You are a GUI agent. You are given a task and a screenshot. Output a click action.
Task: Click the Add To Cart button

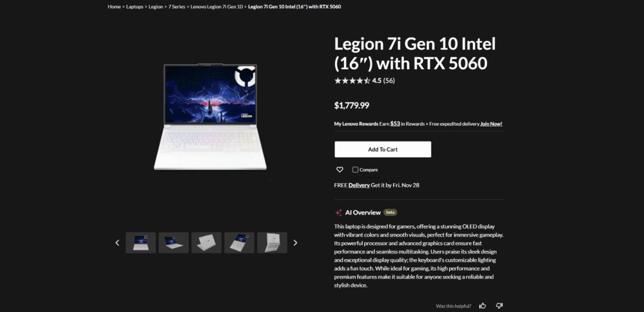pos(383,150)
